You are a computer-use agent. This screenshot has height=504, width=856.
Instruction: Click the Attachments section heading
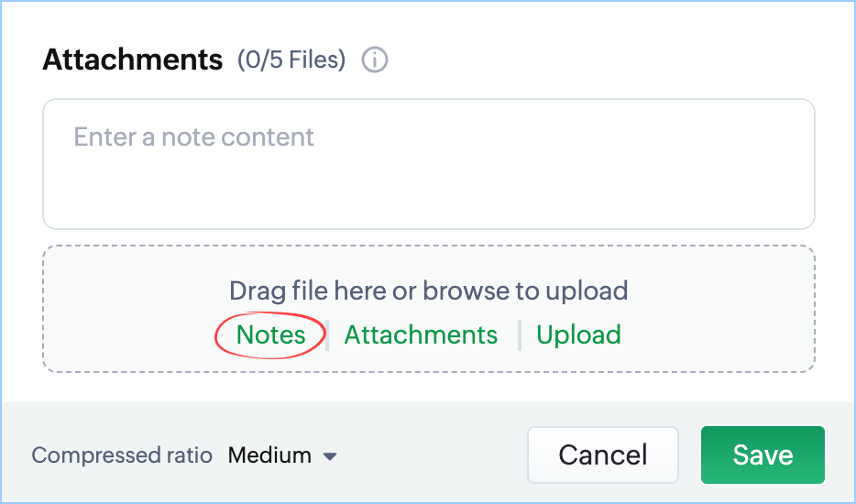pyautogui.click(x=133, y=60)
